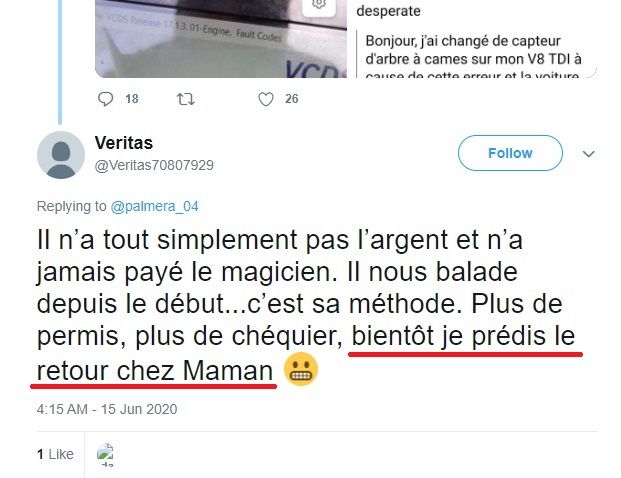
Task: Follow the Veritas account
Action: point(510,153)
